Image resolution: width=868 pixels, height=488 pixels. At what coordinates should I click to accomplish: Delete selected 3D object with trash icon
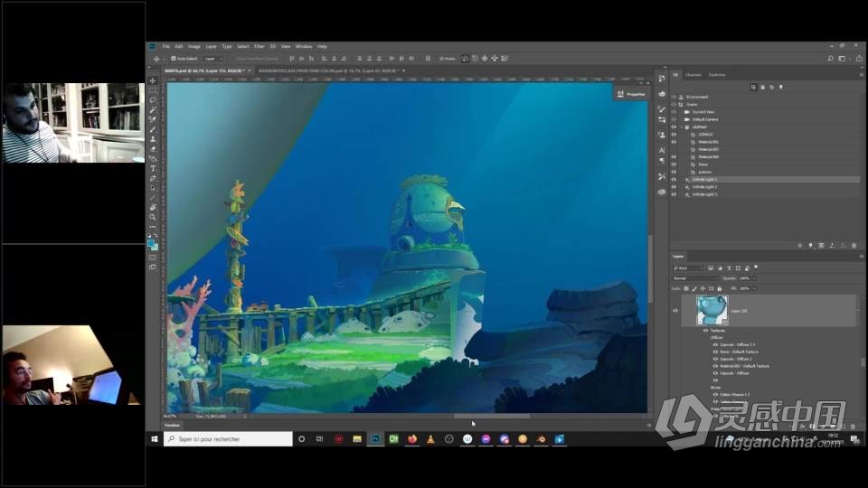(x=854, y=245)
